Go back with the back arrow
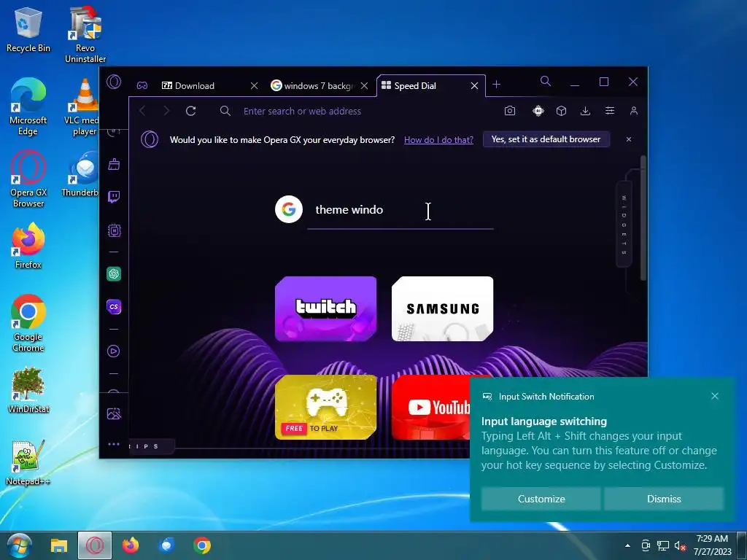The width and height of the screenshot is (747, 560). tap(142, 111)
